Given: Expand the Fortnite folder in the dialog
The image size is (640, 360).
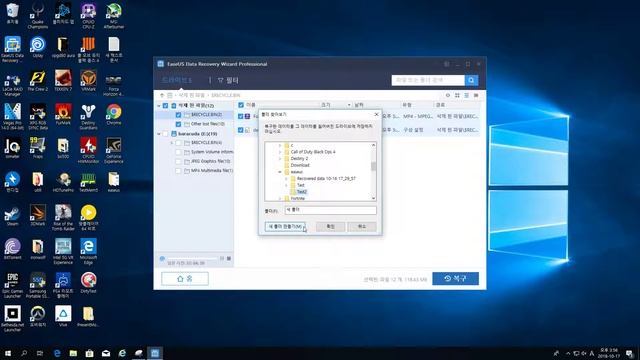Looking at the screenshot, I should coord(280,198).
